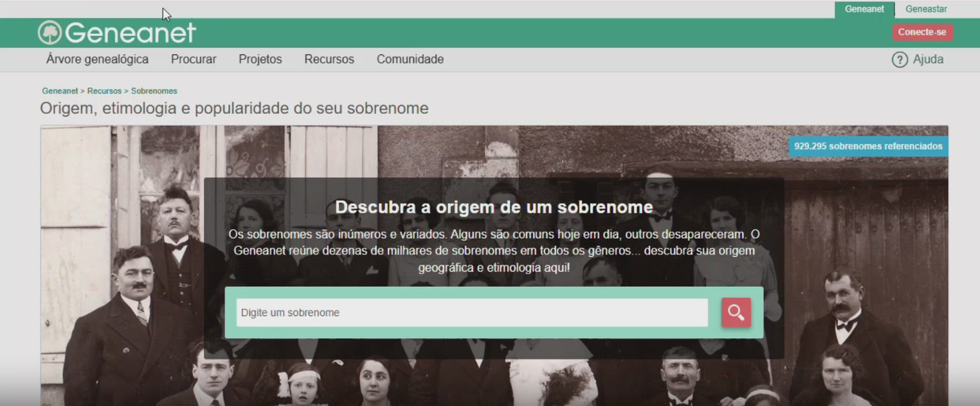The width and height of the screenshot is (980, 406).
Task: Click the Digite um sobrenome input field
Action: click(x=472, y=312)
